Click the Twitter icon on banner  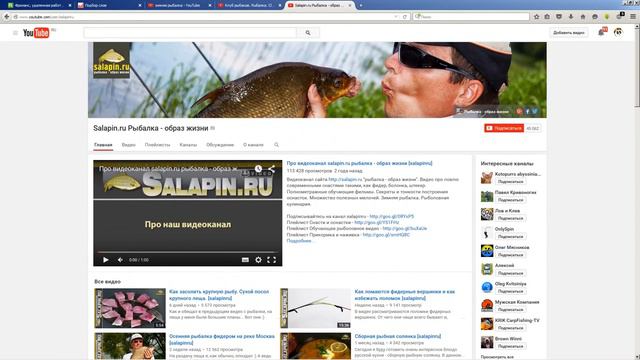(x=535, y=111)
